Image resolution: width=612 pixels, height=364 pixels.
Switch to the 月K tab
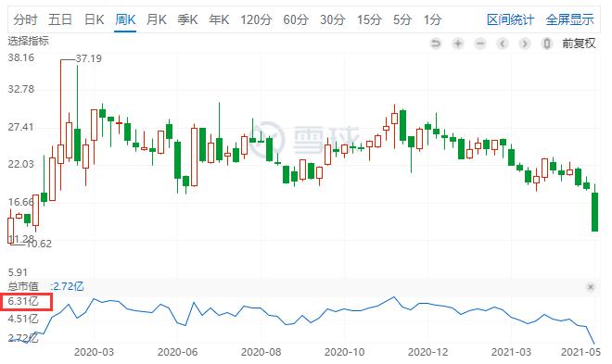pos(157,19)
